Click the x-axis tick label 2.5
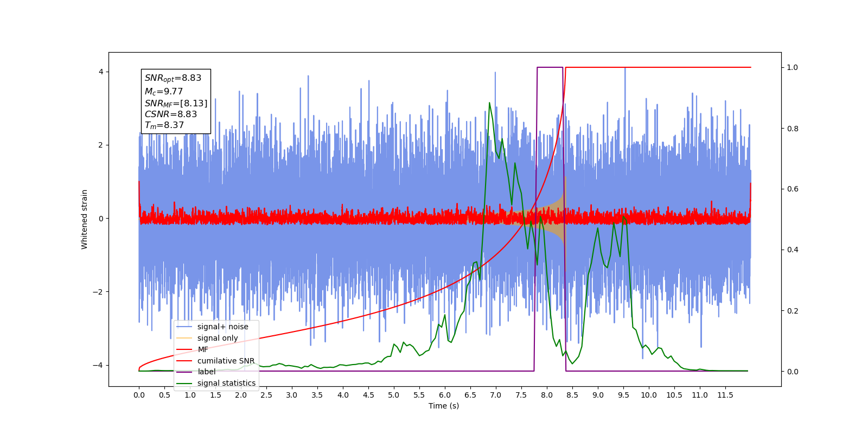 point(266,395)
